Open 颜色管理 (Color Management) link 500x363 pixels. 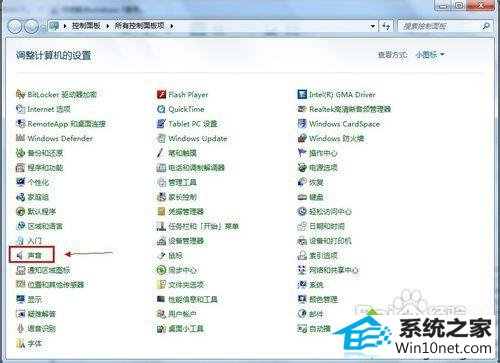click(323, 299)
